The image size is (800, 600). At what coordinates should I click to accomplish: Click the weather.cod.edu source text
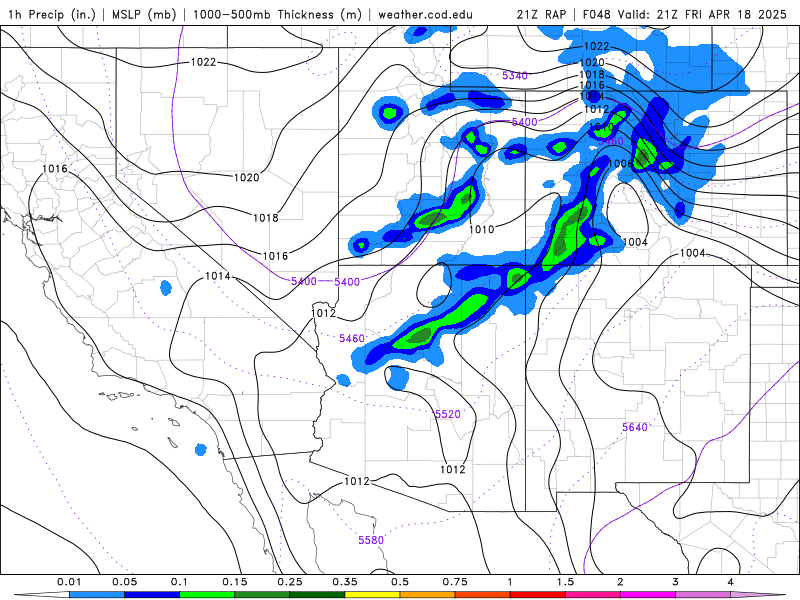426,14
